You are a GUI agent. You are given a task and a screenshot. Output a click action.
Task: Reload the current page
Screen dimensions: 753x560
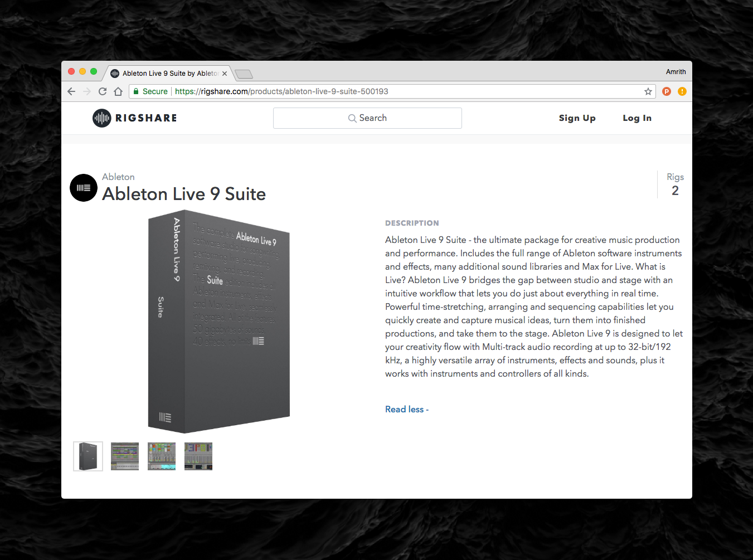pos(103,91)
